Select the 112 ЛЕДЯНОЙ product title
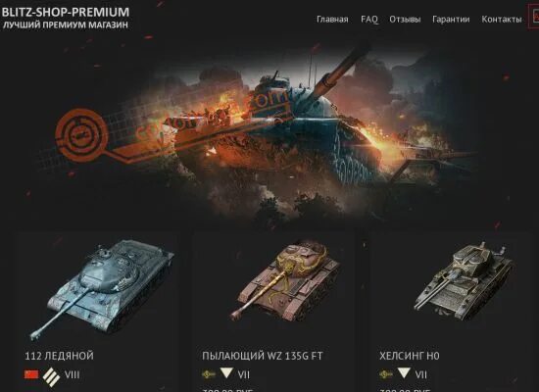This screenshot has height=392, width=539. point(59,356)
